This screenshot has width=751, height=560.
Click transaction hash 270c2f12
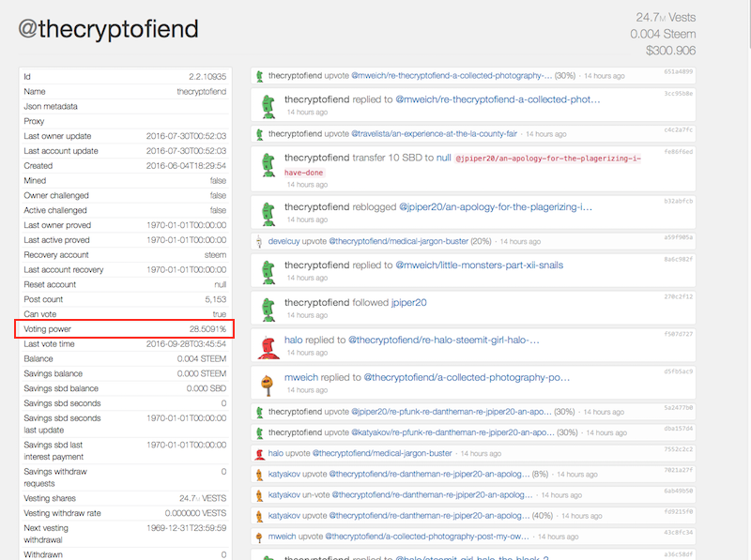click(x=678, y=296)
